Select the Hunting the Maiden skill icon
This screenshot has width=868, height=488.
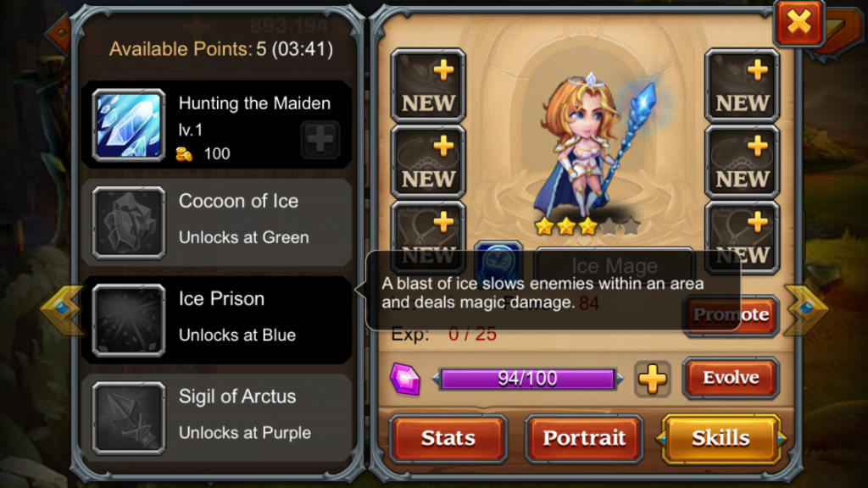click(x=129, y=125)
